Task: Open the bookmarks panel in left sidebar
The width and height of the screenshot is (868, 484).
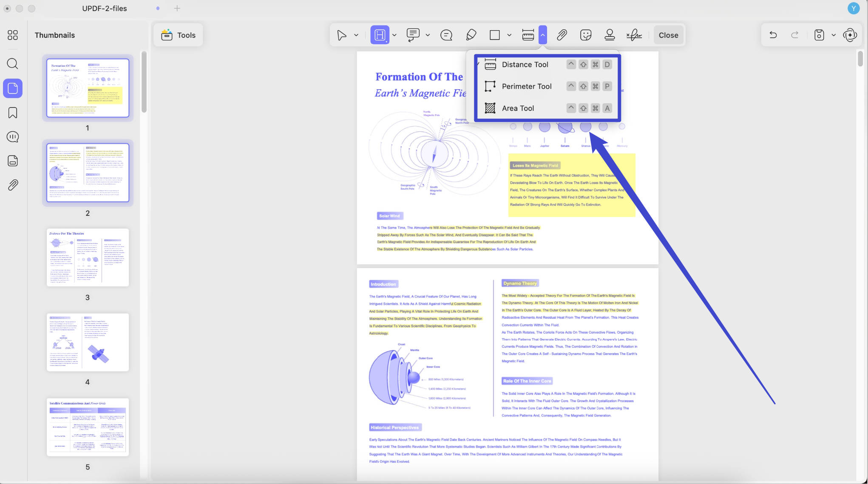Action: [13, 113]
